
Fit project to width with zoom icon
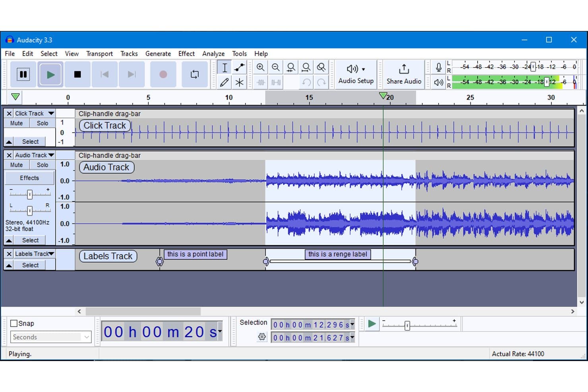(x=306, y=68)
